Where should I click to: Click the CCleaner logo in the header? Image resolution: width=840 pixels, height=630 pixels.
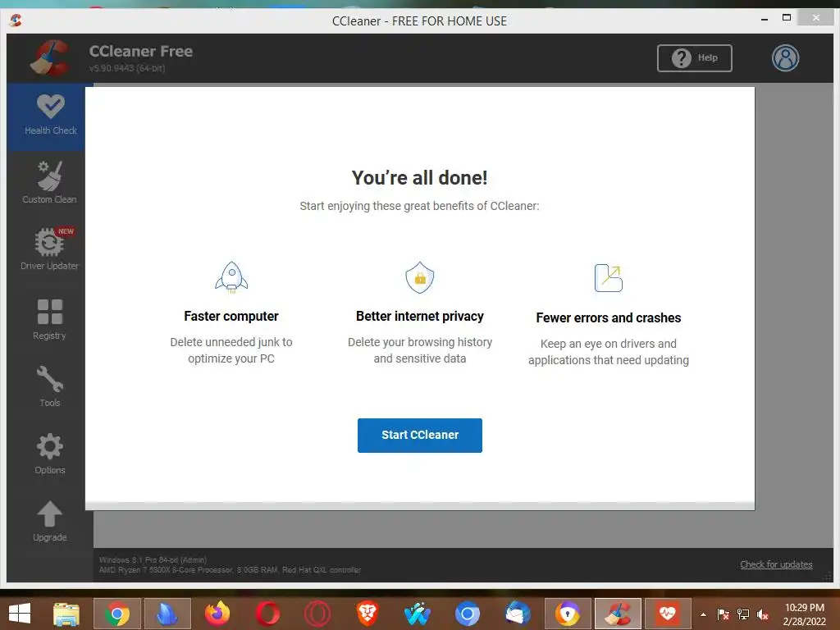click(50, 58)
